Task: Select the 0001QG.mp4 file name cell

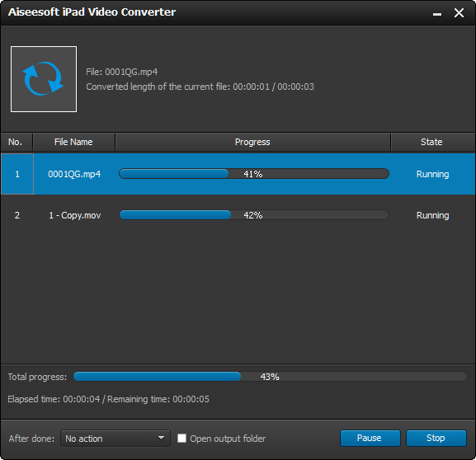Action: click(x=74, y=174)
